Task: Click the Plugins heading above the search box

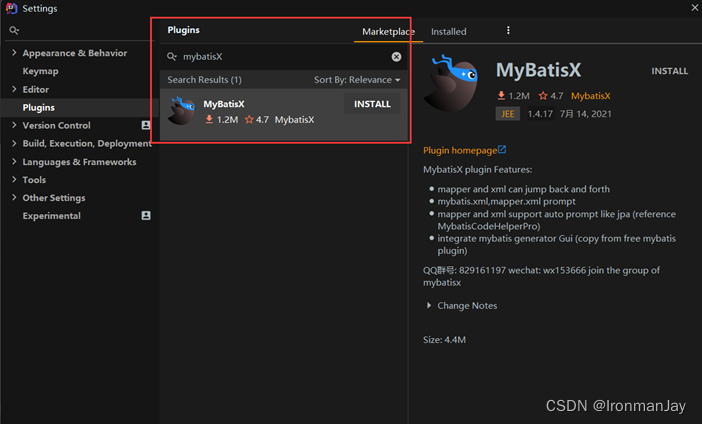Action: point(184,30)
